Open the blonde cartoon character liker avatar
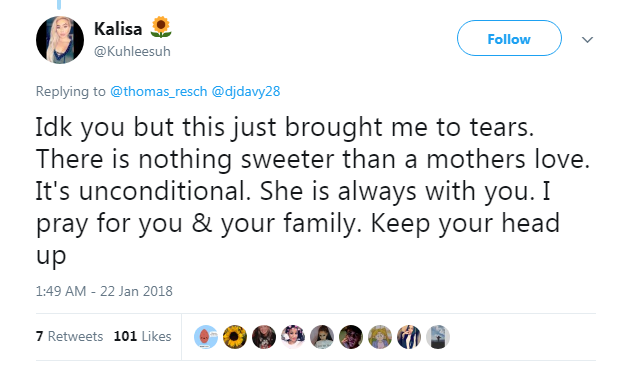Image resolution: width=633 pixels, height=367 pixels. 380,337
